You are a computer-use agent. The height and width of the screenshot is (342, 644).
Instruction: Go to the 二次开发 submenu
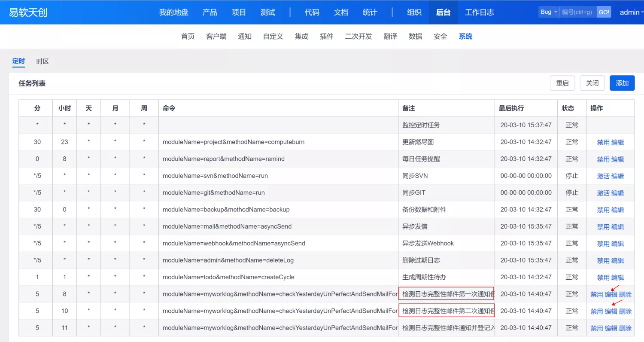[x=358, y=37]
